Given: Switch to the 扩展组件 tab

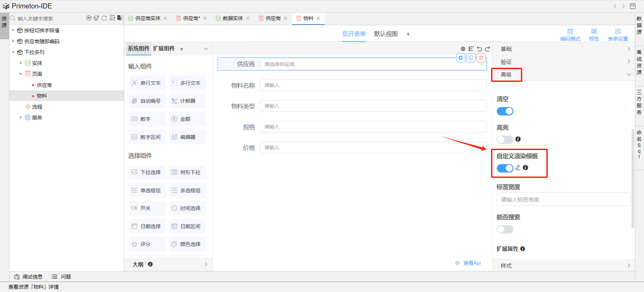Looking at the screenshot, I should coord(164,49).
